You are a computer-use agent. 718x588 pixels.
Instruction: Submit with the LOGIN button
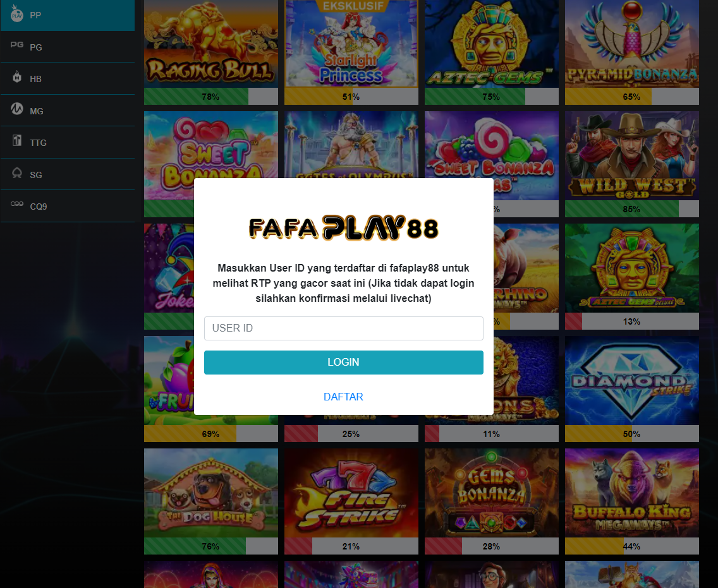click(x=343, y=363)
